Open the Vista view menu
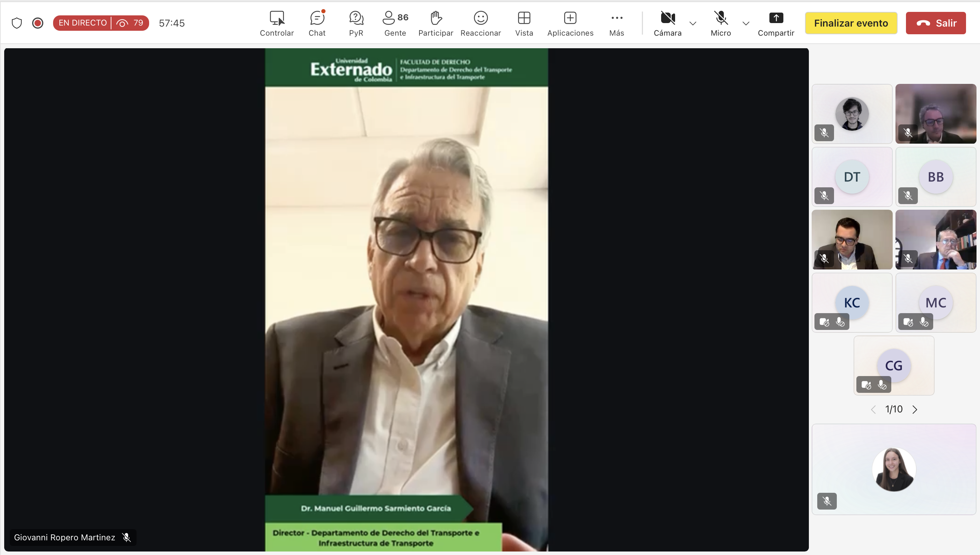This screenshot has height=555, width=980. coord(524,23)
